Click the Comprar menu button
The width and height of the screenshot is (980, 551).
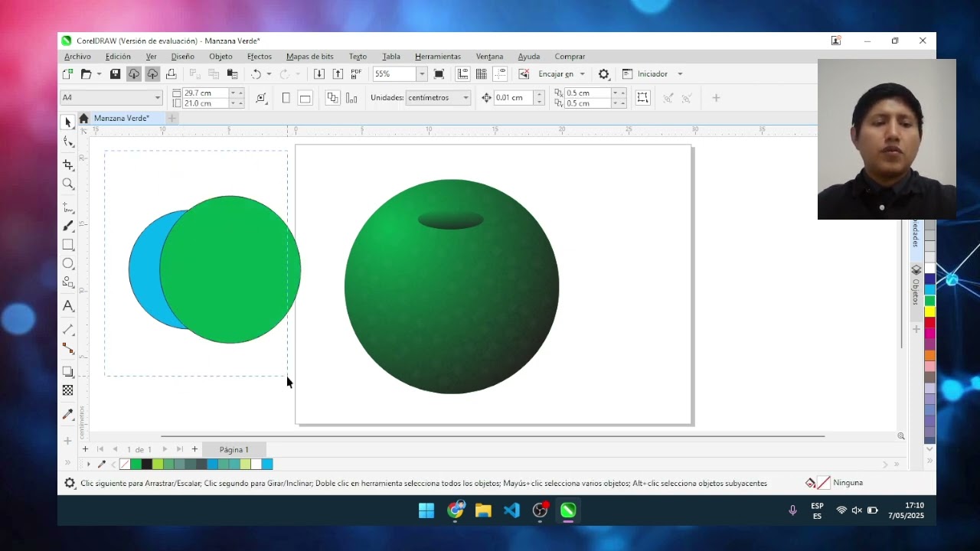pos(570,57)
